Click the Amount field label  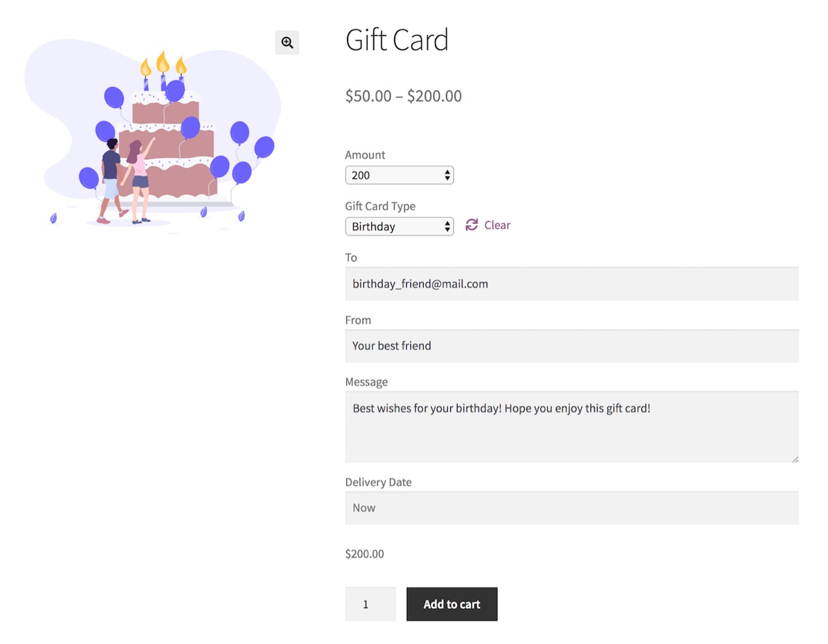click(365, 155)
